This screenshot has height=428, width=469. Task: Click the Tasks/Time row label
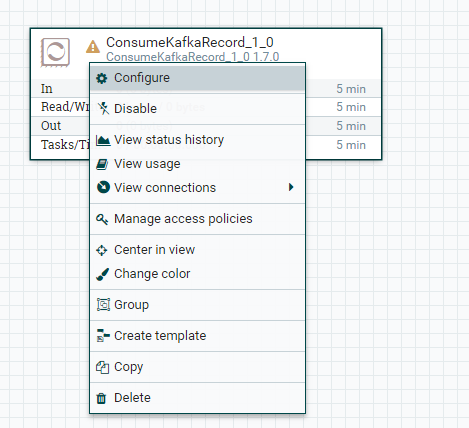point(65,145)
